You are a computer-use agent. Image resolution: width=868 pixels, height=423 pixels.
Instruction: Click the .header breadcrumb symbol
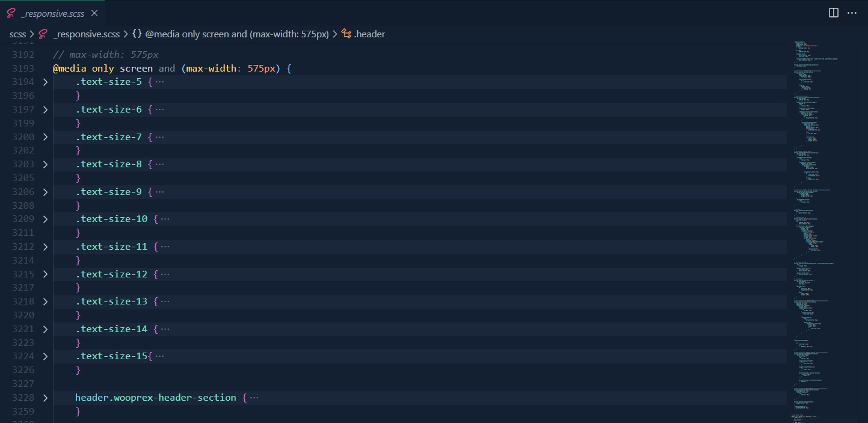click(369, 34)
